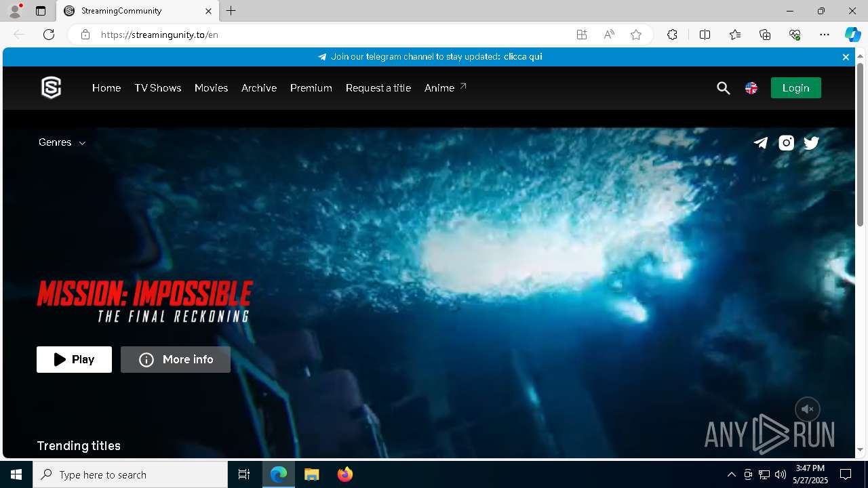Open the notification center icon
Image resolution: width=868 pixels, height=488 pixels.
pos(846,474)
